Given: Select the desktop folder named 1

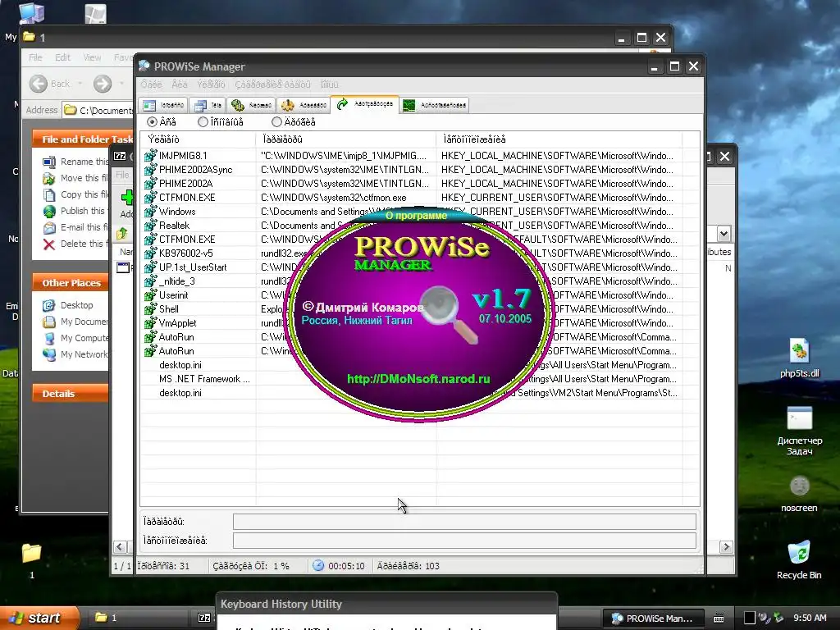Looking at the screenshot, I should coord(32,554).
